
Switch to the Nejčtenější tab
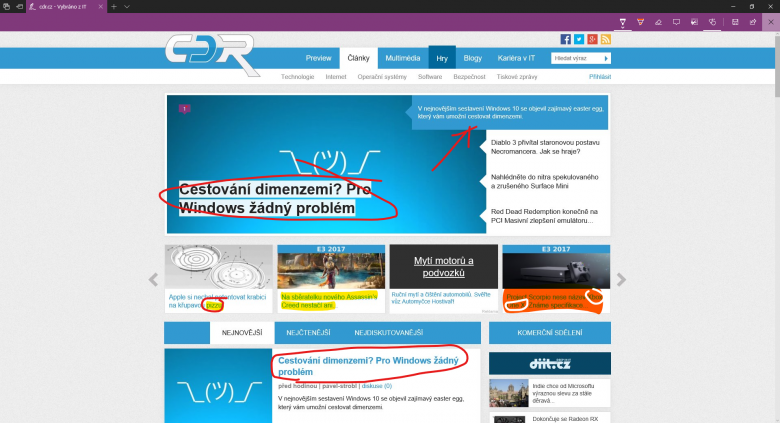click(308, 333)
